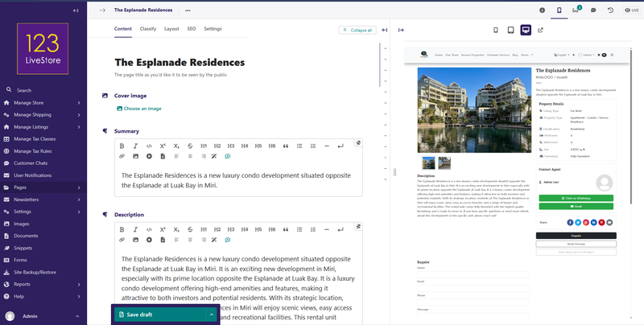The height and width of the screenshot is (325, 644).
Task: Click the Search field in sidebar
Action: (43, 90)
